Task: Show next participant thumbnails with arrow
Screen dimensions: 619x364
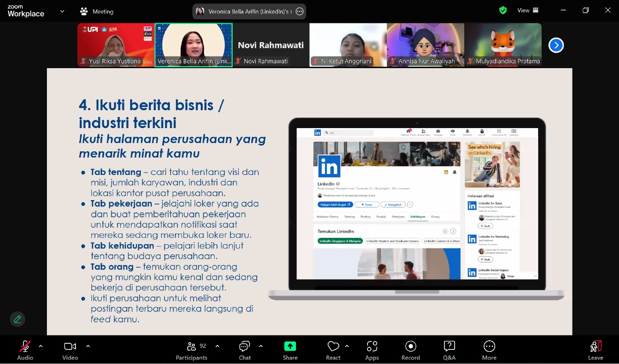Action: (x=556, y=45)
